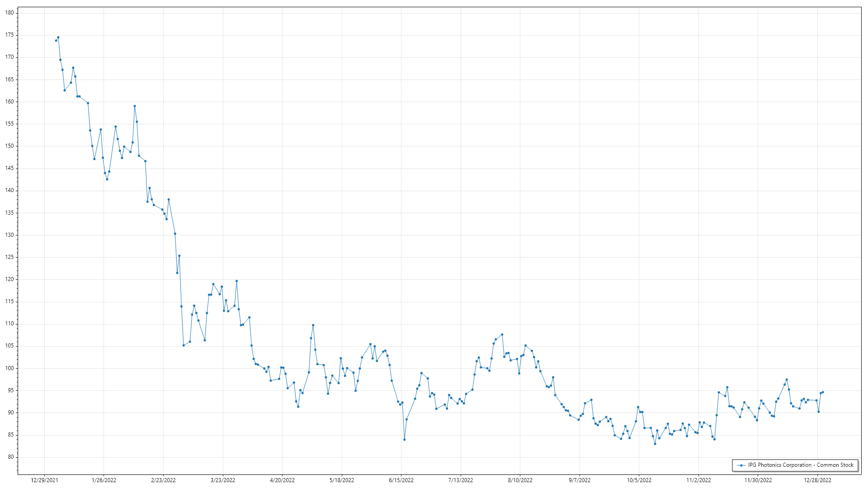868x488 pixels.
Task: Click the legend's blue line marker icon
Action: (741, 465)
